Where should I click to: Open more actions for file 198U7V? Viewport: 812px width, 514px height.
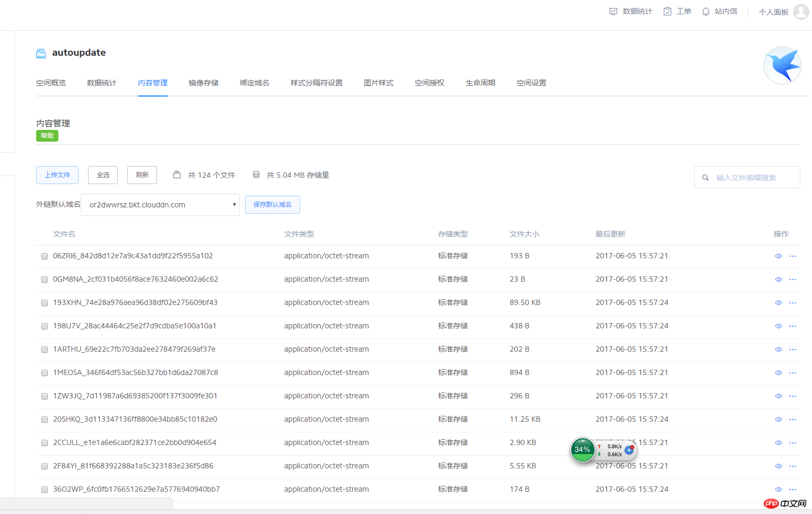pos(793,326)
